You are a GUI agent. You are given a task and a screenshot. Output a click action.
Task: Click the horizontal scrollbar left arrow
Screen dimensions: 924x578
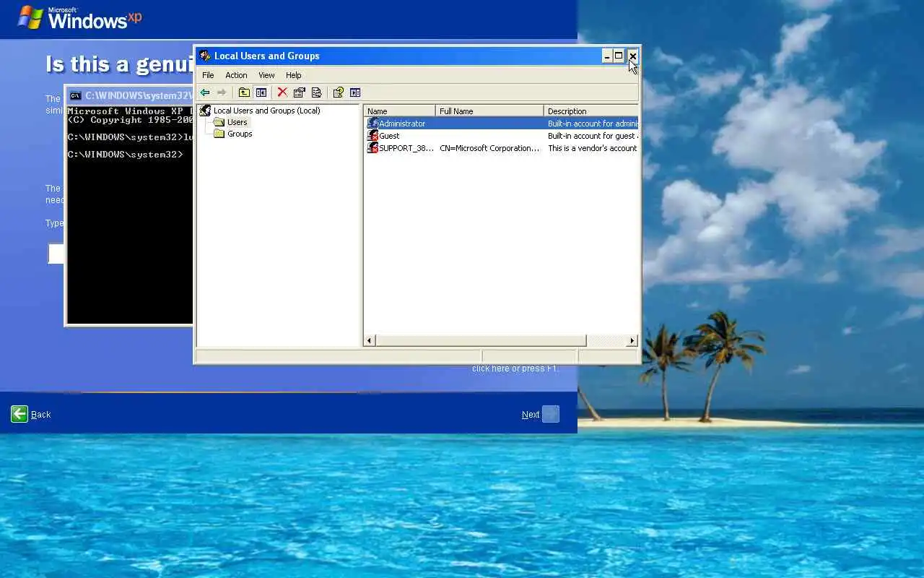370,340
